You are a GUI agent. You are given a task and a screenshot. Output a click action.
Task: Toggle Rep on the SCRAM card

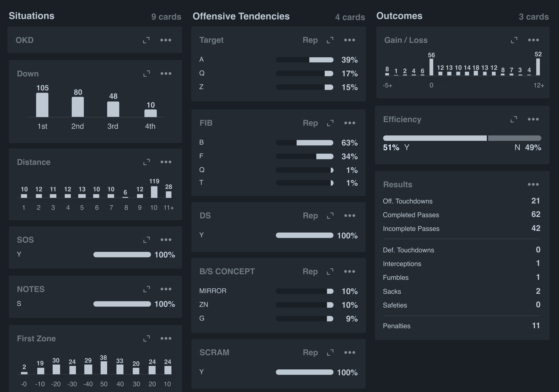tap(310, 352)
